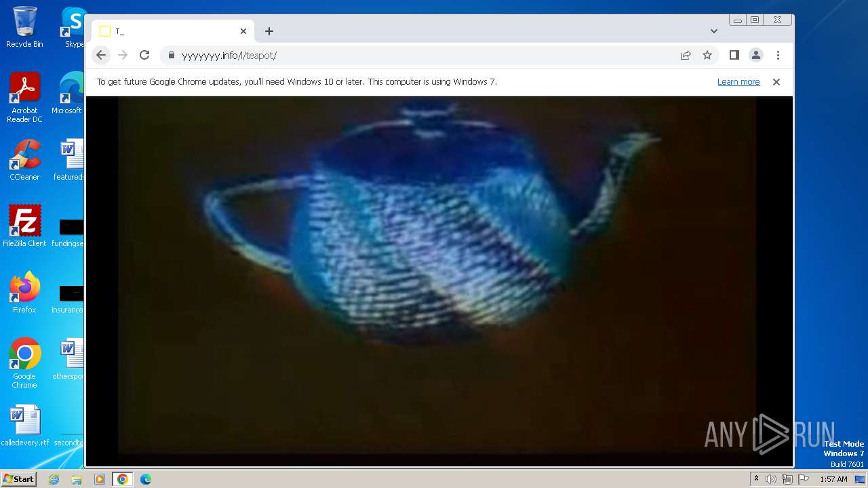Image resolution: width=868 pixels, height=488 pixels.
Task: Go back to the previous page
Action: (x=101, y=55)
